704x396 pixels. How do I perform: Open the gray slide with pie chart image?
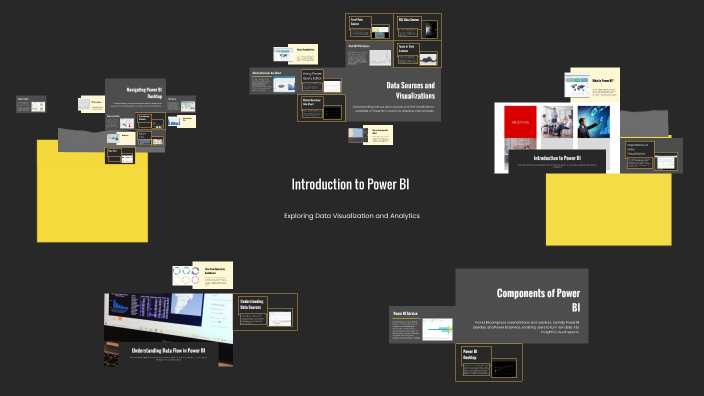click(273, 81)
